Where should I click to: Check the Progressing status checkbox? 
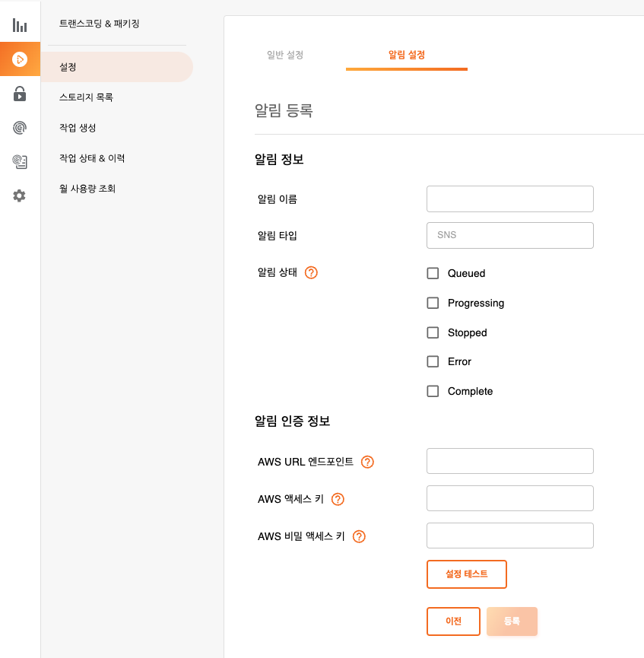433,303
